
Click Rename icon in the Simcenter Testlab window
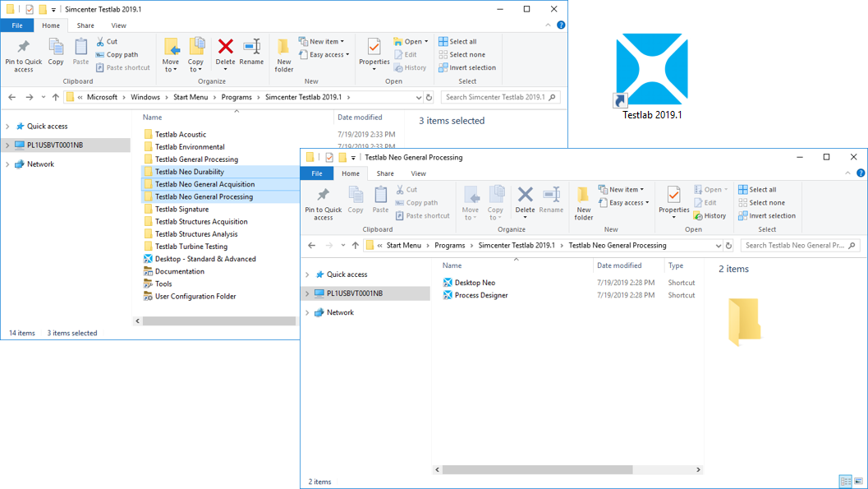[x=251, y=51]
